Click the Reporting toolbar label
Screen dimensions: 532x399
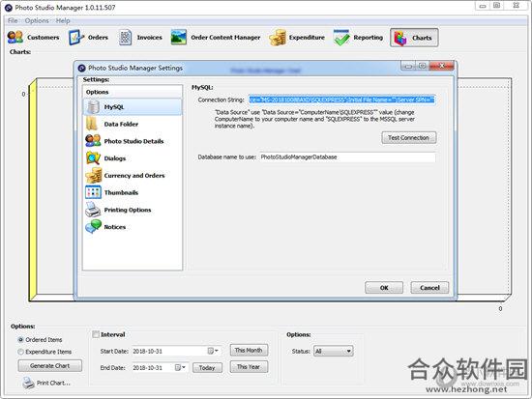point(369,38)
